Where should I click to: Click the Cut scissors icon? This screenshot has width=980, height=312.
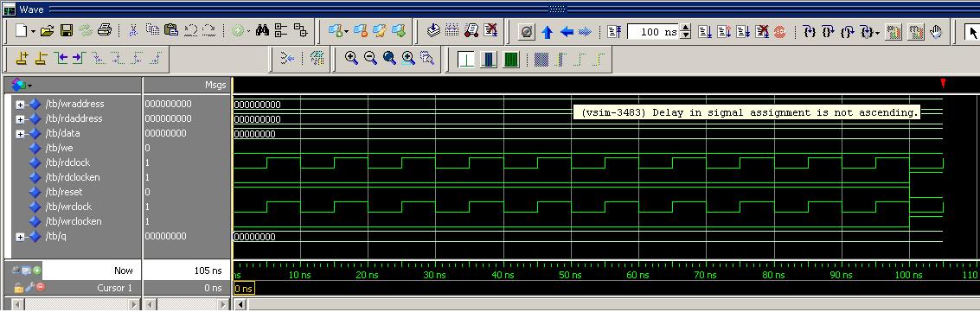[x=134, y=30]
